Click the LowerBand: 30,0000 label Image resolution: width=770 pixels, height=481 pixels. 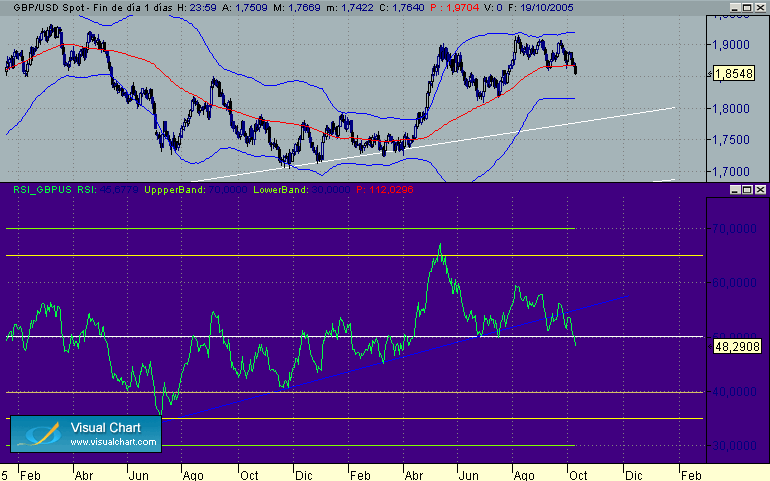tap(302, 190)
